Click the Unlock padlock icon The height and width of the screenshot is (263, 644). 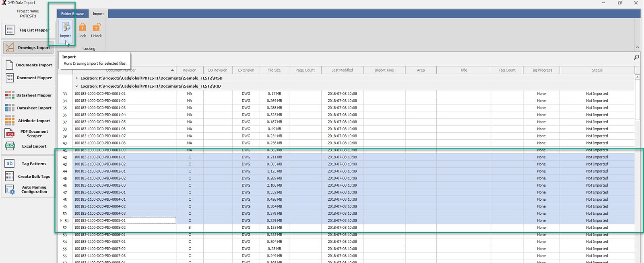pos(96,28)
